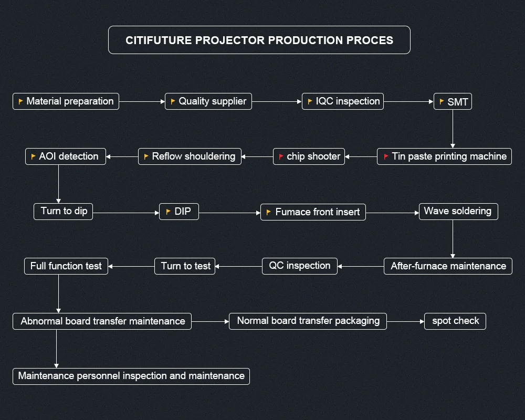Select the Wave soldering step box

458,212
